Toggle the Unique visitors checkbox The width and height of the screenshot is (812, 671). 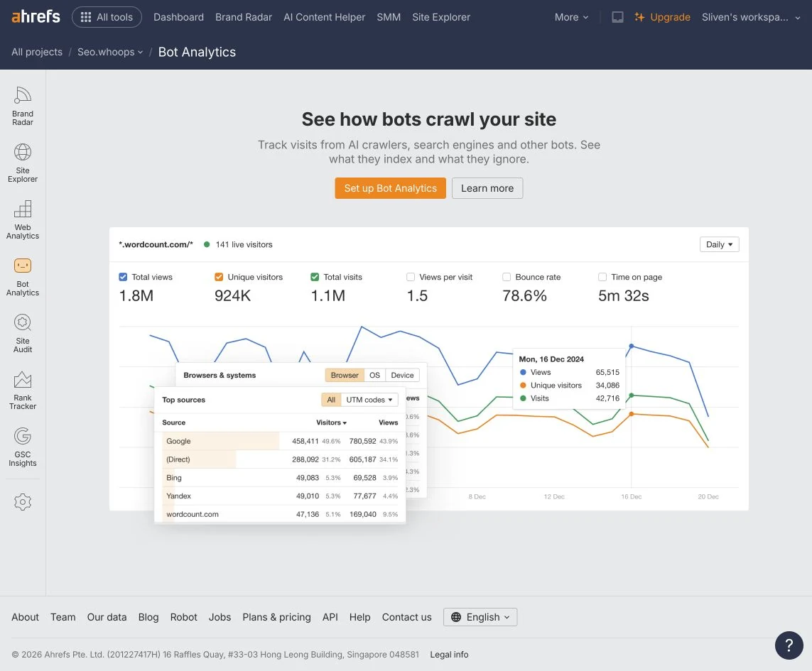(x=219, y=277)
